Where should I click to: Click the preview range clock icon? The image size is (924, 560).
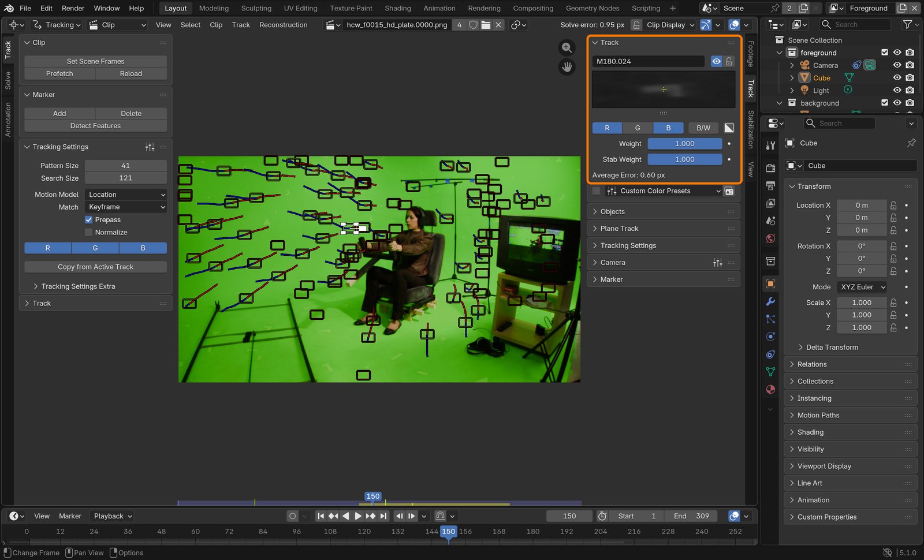click(x=602, y=516)
